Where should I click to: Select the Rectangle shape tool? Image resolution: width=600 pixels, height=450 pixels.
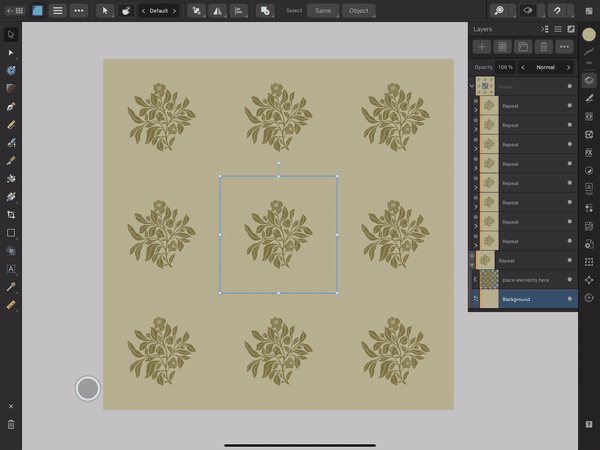[11, 233]
